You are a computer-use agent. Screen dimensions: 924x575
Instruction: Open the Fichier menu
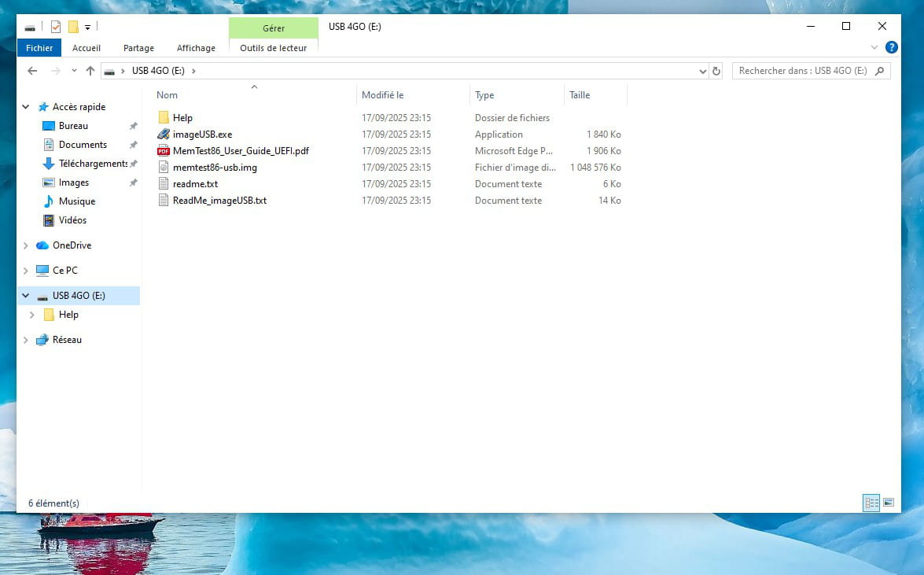coord(39,48)
